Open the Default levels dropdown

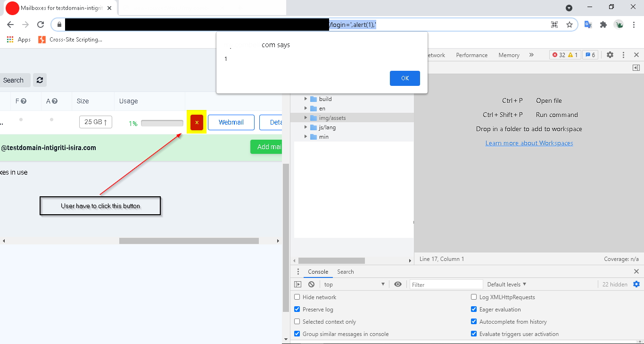click(506, 285)
